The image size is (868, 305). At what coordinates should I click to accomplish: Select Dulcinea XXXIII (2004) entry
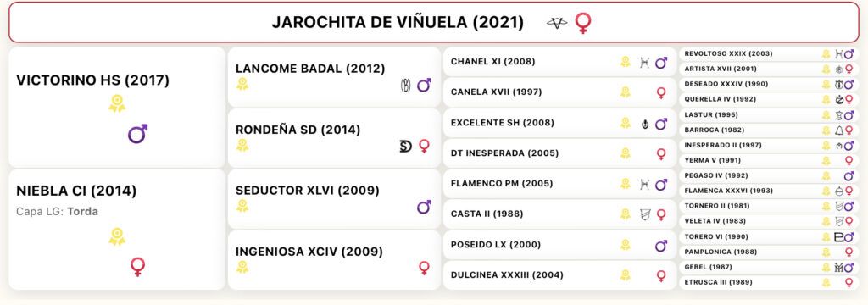pyautogui.click(x=560, y=275)
